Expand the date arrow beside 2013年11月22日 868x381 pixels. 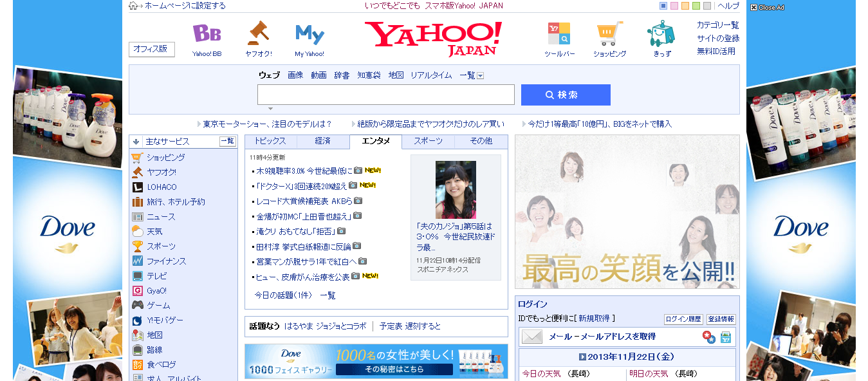(582, 357)
